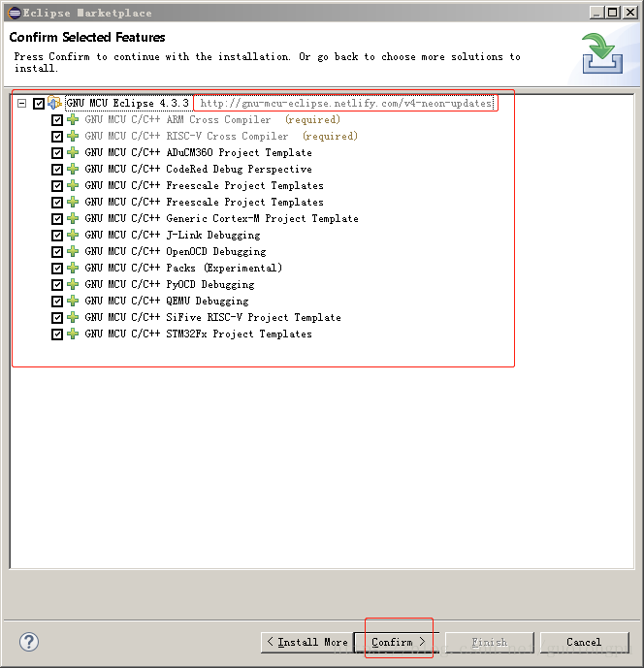Minimize the Eclipse Marketplace window

click(x=596, y=13)
